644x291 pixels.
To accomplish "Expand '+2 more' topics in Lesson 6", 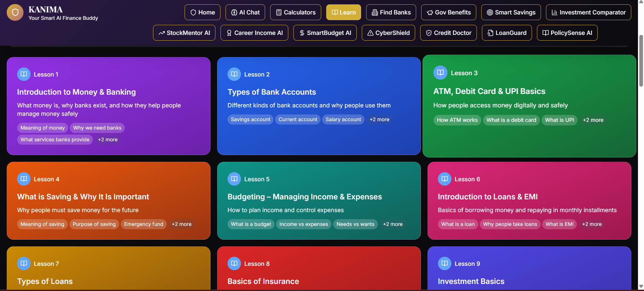I will pyautogui.click(x=592, y=224).
